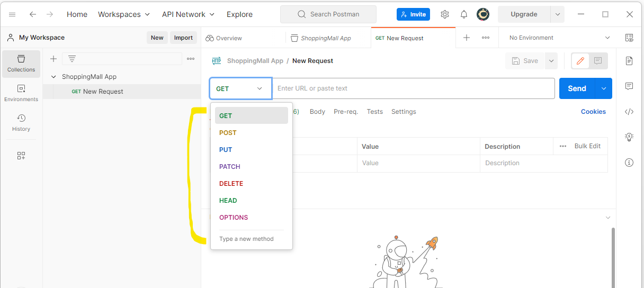
Task: Open the params table ellipsis options
Action: pyautogui.click(x=563, y=146)
